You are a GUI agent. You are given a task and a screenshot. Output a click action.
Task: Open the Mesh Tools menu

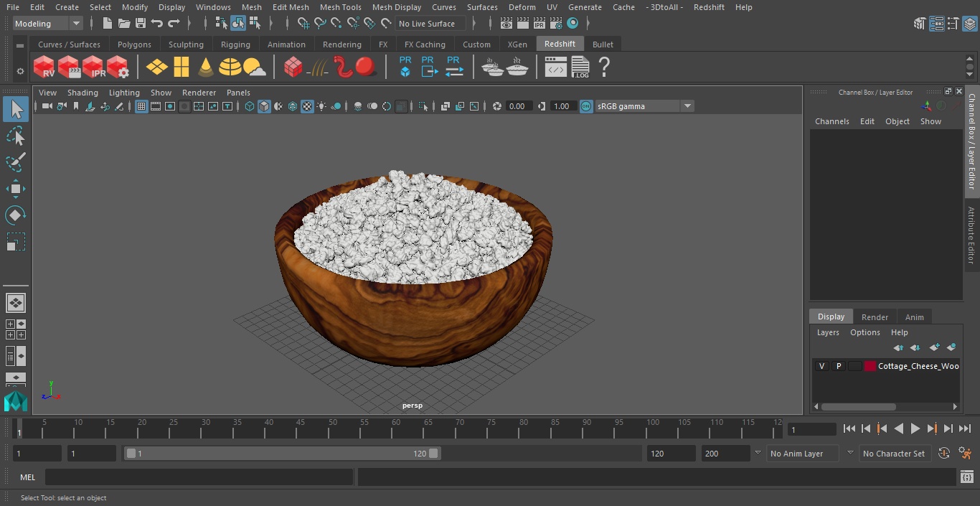tap(340, 7)
